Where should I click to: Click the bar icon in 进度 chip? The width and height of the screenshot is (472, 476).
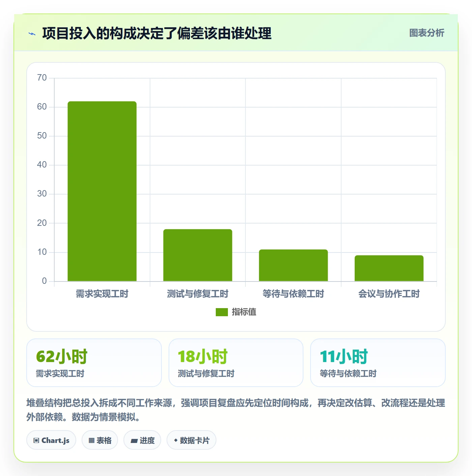pos(134,441)
